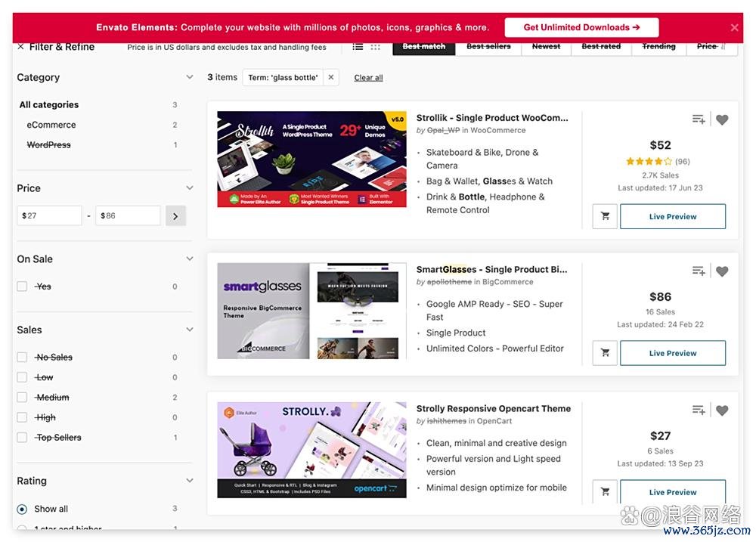This screenshot has width=756, height=542.
Task: Check the Low sales filter
Action: [22, 377]
